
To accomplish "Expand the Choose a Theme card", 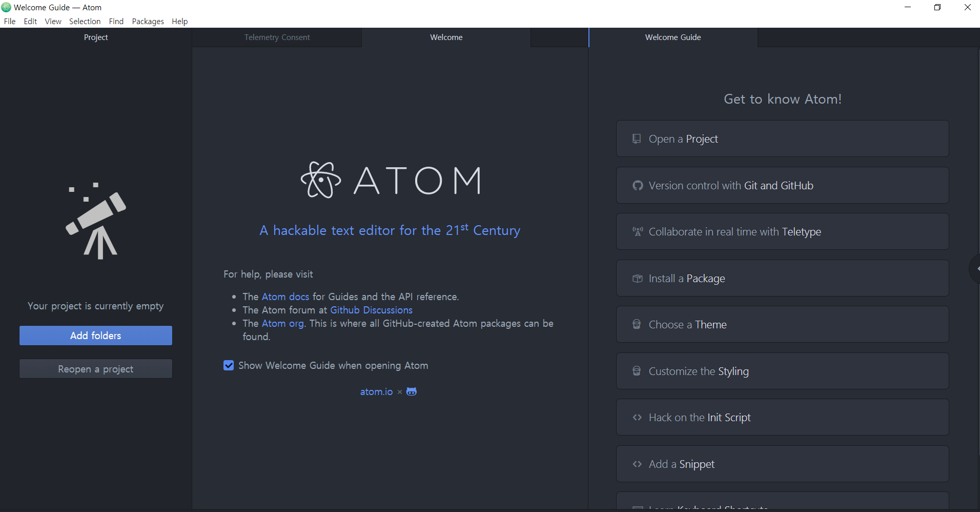I will [x=782, y=325].
